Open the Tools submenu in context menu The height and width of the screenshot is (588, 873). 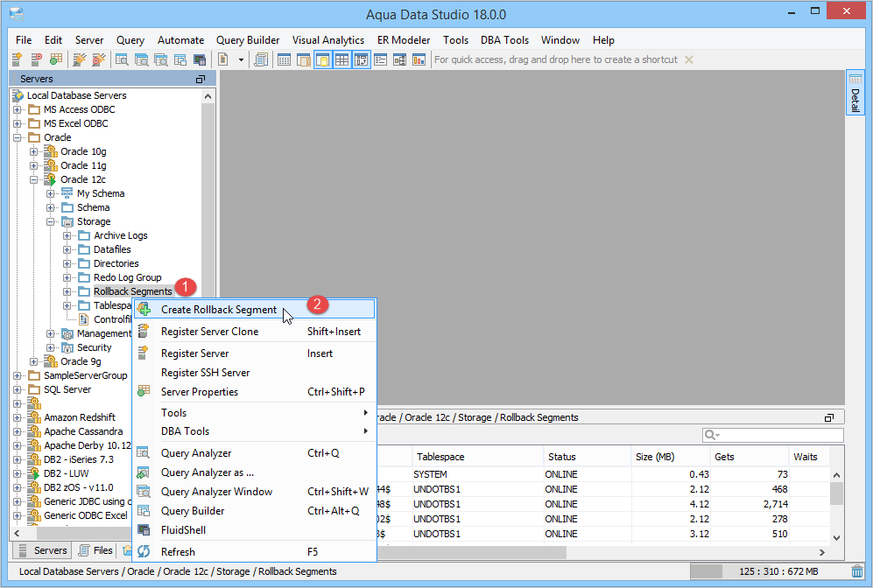(255, 413)
